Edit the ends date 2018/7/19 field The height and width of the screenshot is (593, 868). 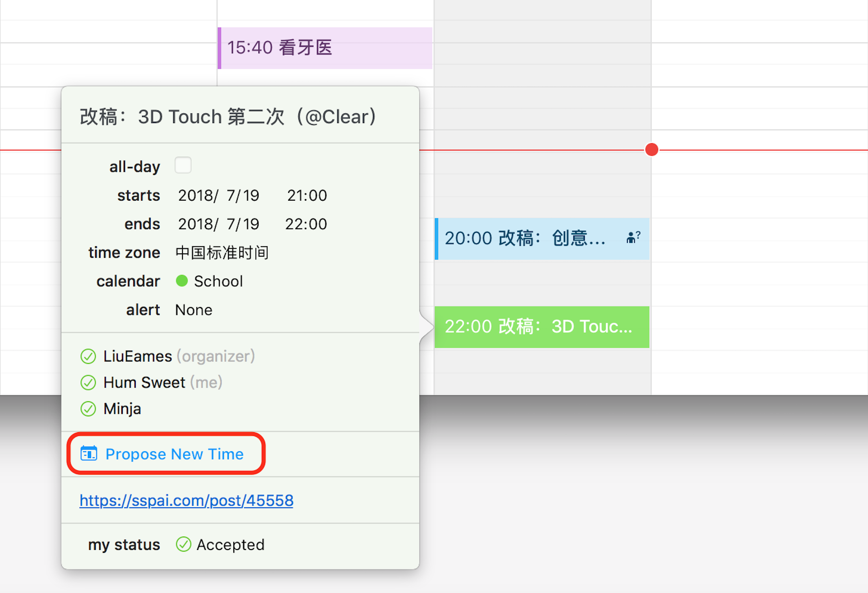(218, 224)
